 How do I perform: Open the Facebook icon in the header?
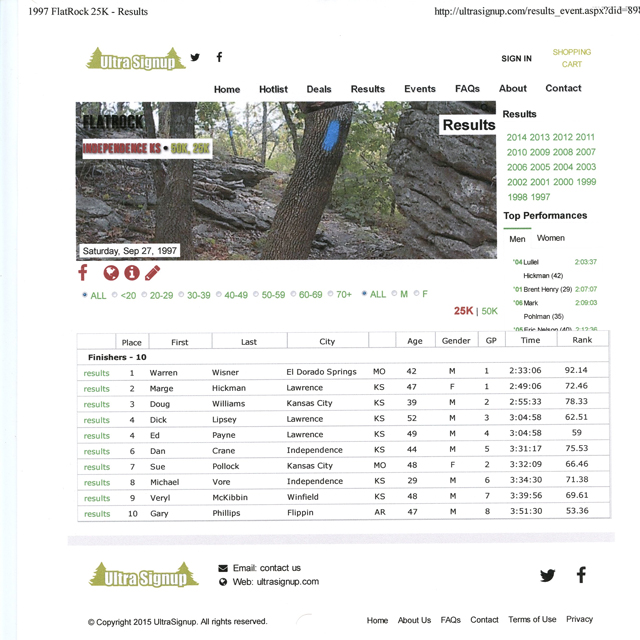[x=219, y=57]
